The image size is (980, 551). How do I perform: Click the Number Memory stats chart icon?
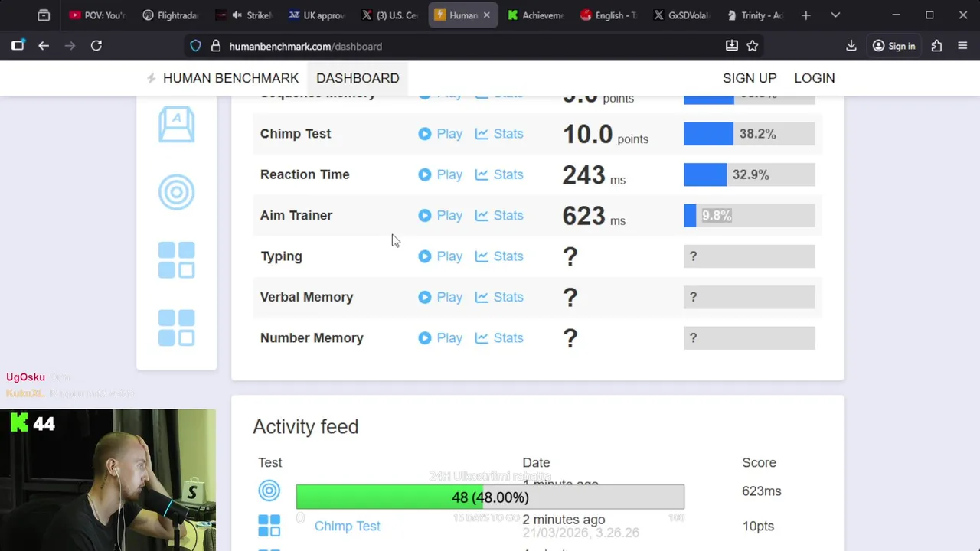482,337
